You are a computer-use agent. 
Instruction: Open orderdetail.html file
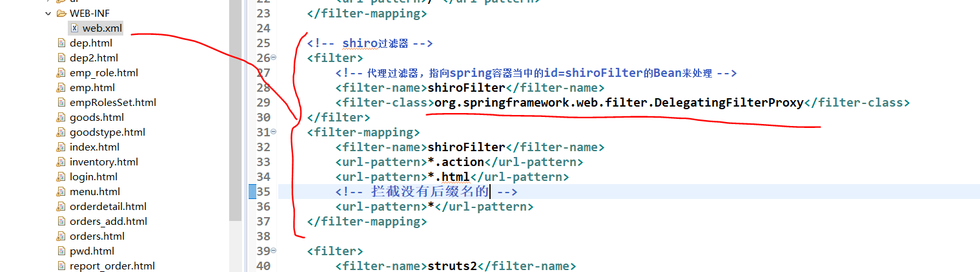tap(108, 207)
